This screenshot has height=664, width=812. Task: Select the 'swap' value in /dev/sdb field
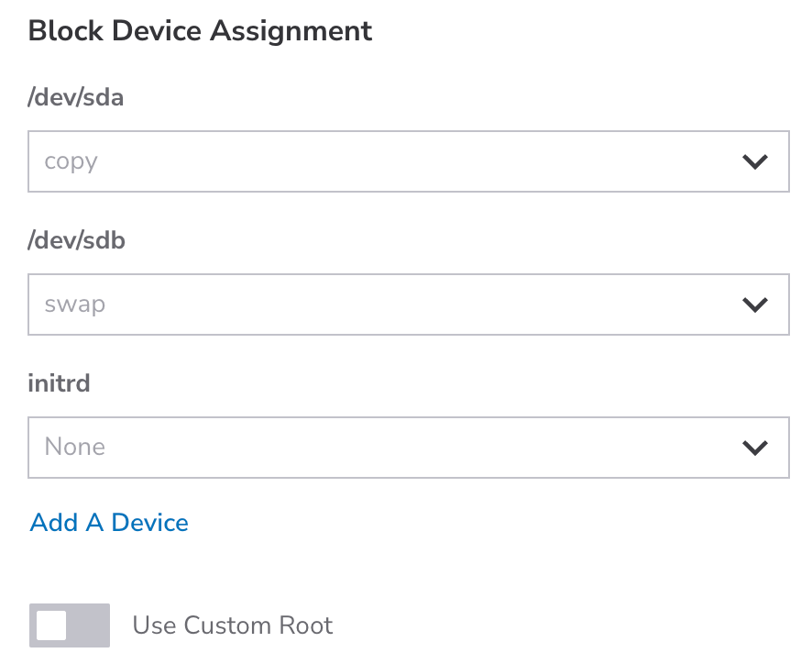[x=75, y=304]
